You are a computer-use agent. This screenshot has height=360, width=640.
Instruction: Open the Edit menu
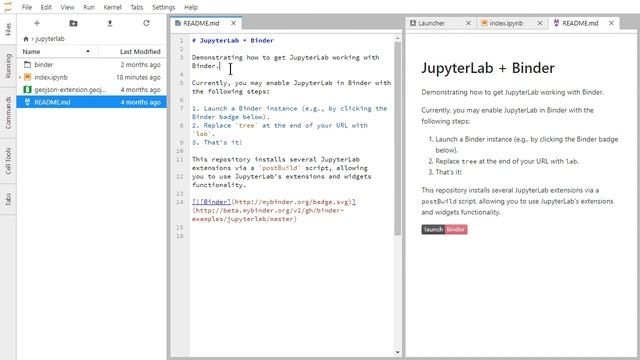(46, 7)
